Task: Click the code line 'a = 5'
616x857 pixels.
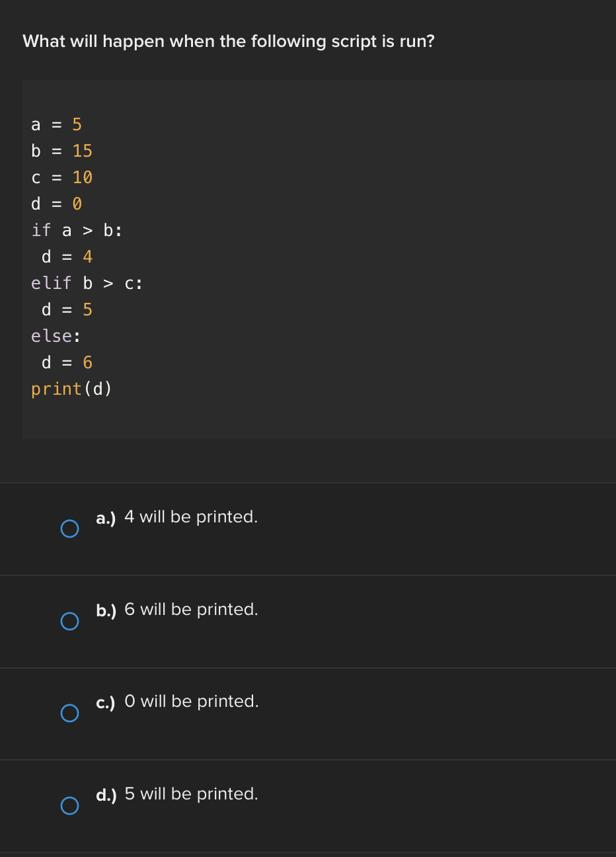Action: 56,124
